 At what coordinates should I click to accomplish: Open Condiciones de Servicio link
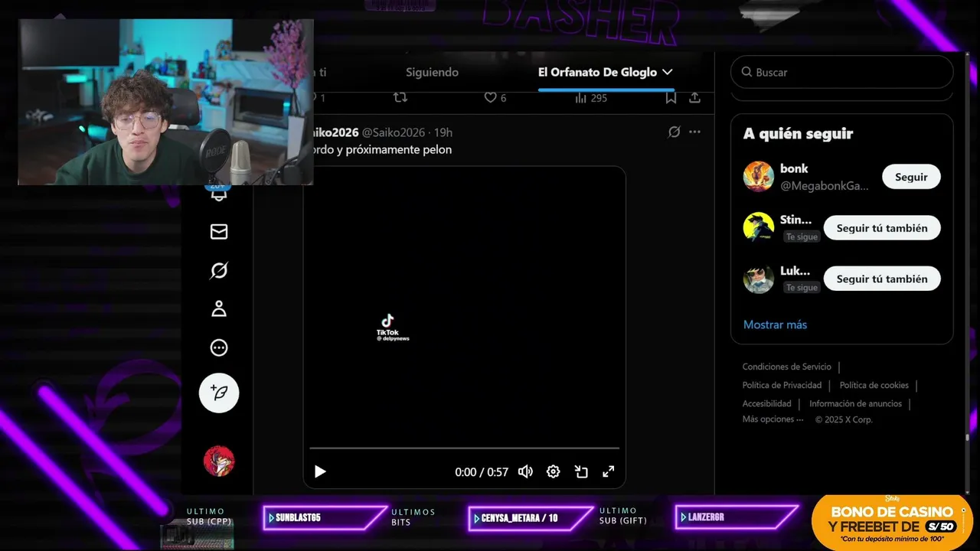pos(786,367)
